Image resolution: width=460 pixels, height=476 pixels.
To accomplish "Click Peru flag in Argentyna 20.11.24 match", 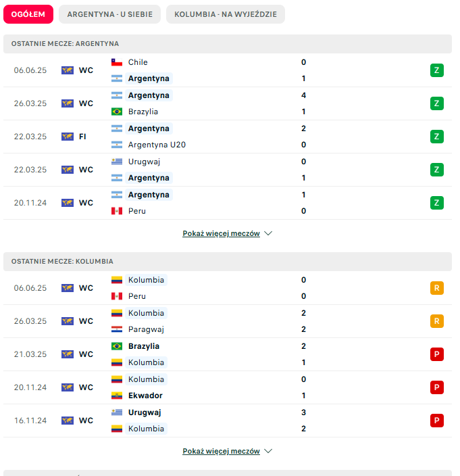I will coord(117,211).
